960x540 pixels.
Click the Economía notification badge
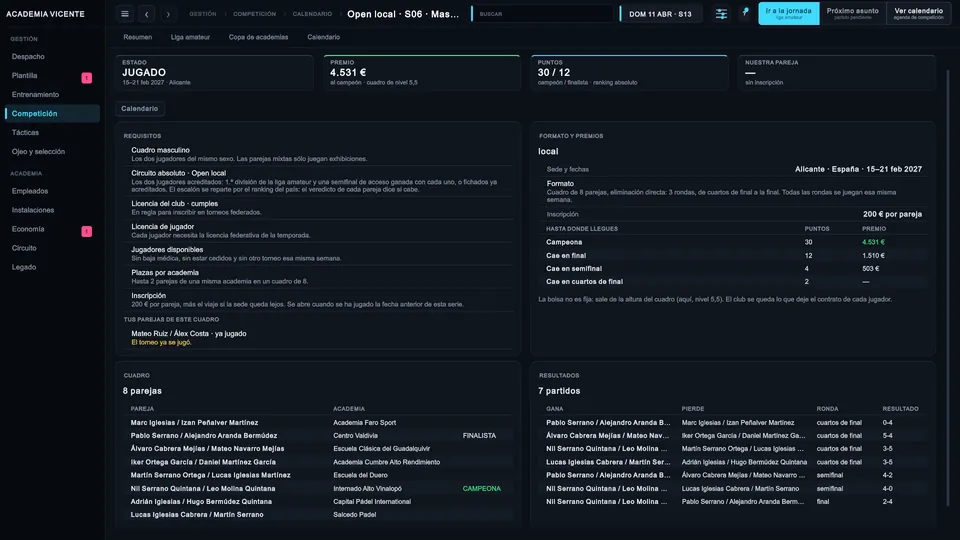[x=87, y=231]
